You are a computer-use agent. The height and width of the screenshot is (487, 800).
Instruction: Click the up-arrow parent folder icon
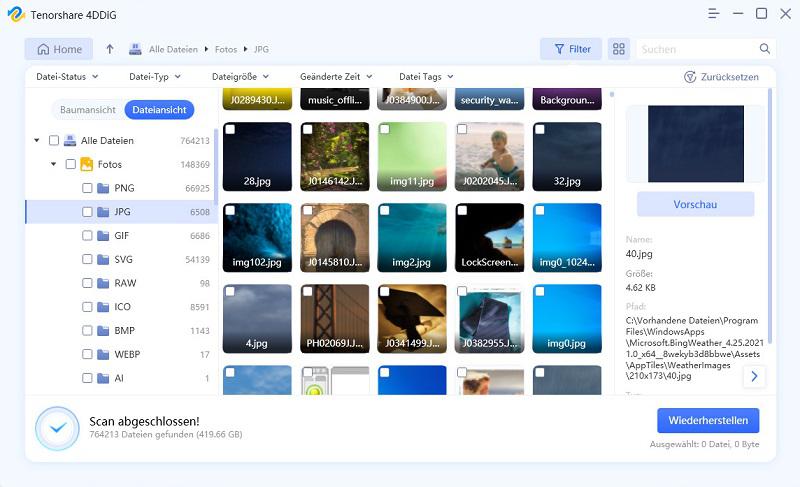[x=110, y=49]
